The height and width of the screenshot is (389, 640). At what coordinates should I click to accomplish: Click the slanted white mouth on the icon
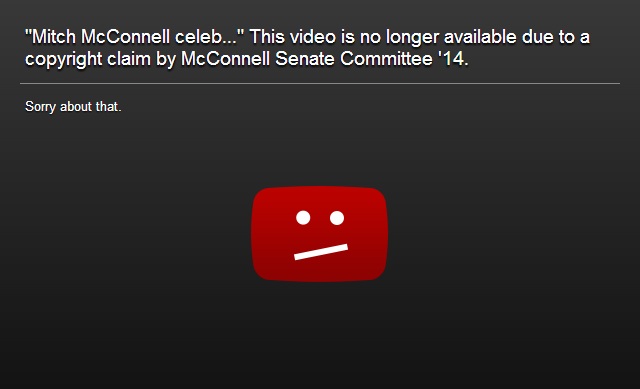[x=321, y=252]
